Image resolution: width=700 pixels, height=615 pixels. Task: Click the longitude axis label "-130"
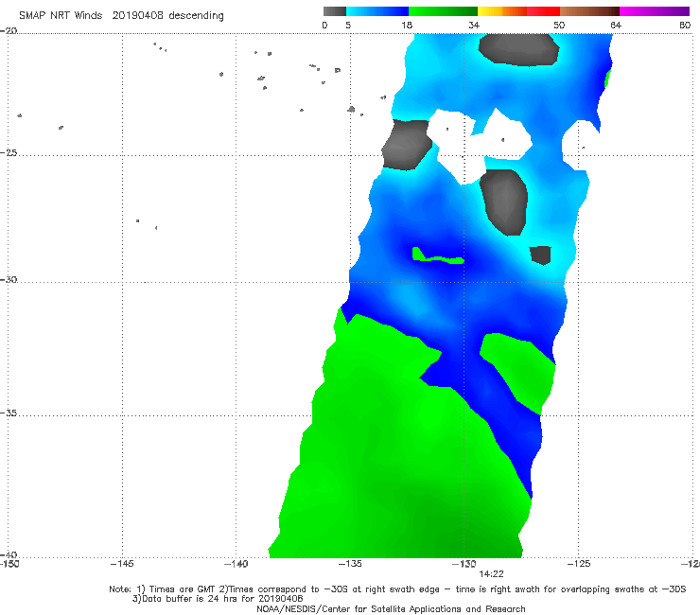pos(464,564)
